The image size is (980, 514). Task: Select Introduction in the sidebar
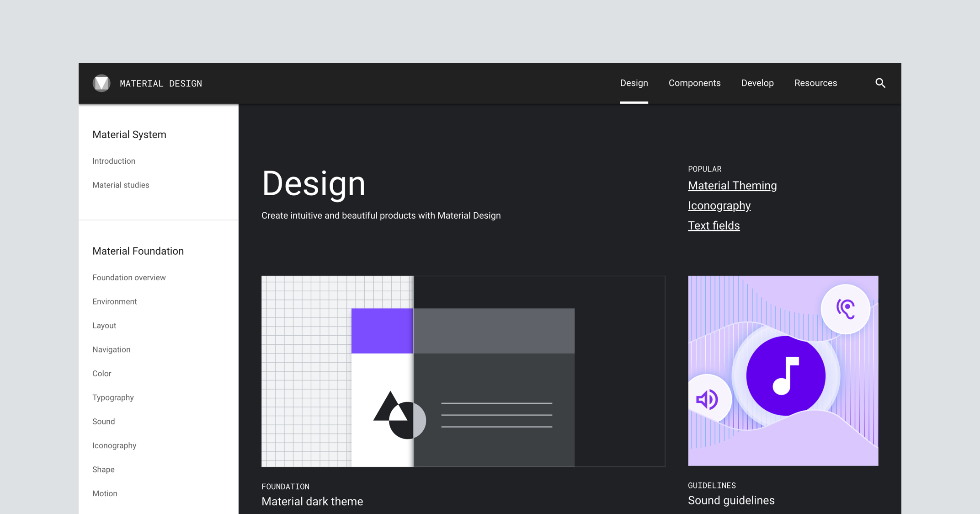(x=114, y=161)
